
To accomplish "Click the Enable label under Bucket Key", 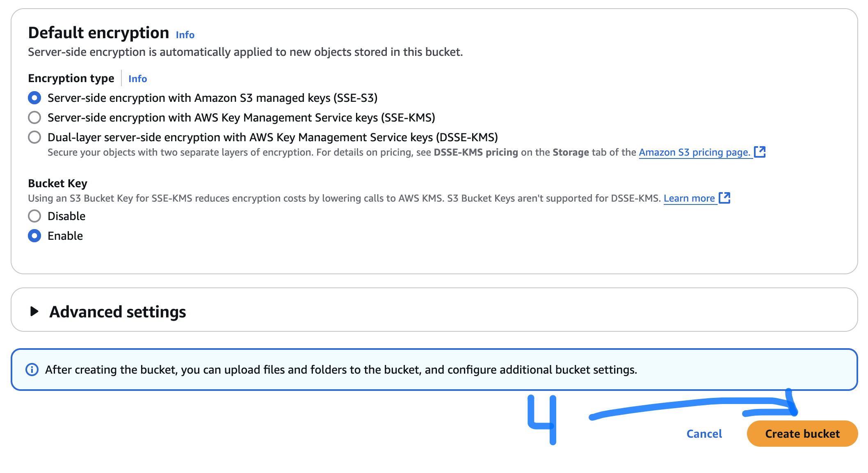I will (65, 236).
